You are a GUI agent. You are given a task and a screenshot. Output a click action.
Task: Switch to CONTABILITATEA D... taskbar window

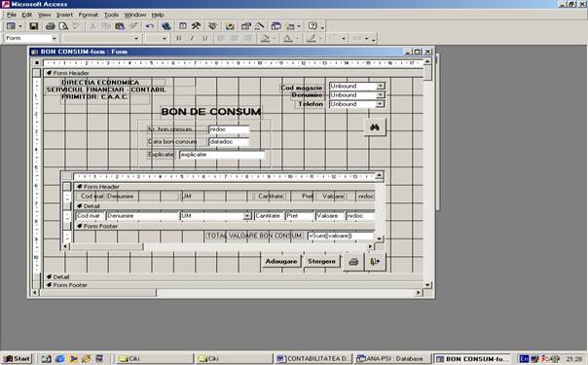coord(312,358)
